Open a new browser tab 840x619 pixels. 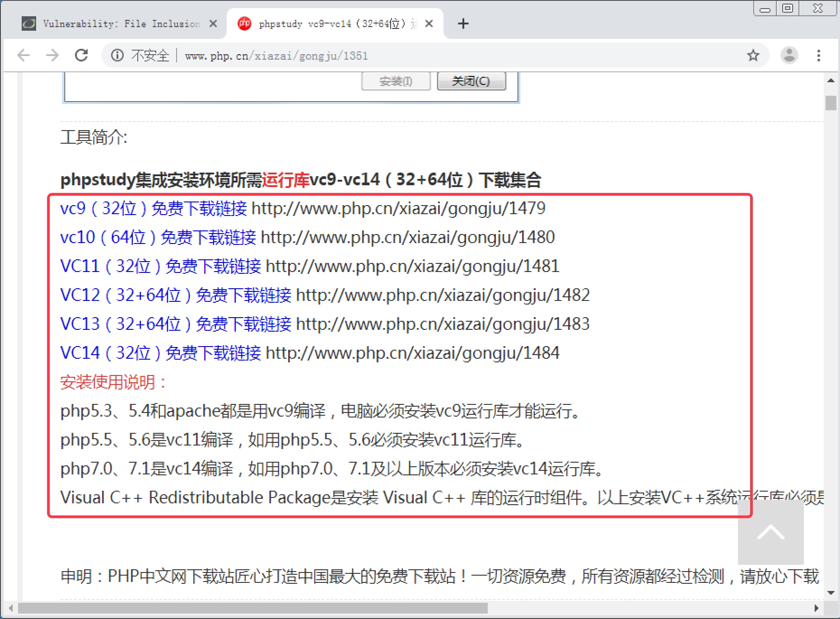pos(463,23)
